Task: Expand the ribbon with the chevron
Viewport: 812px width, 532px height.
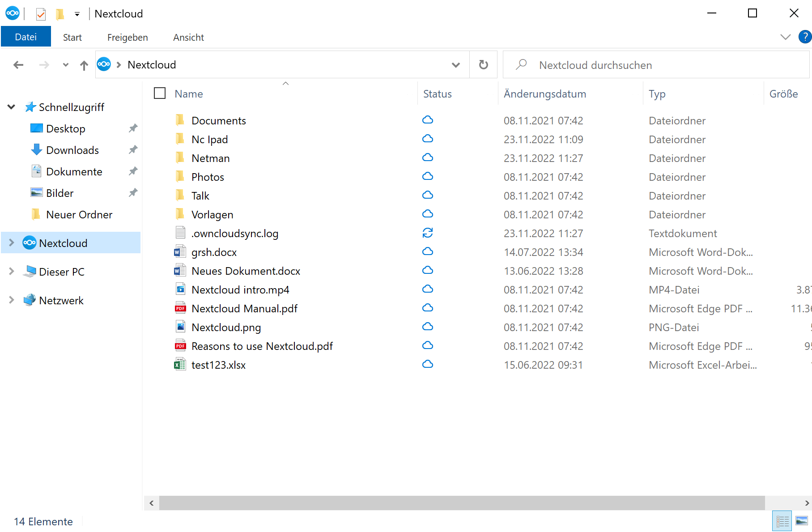Action: (785, 37)
